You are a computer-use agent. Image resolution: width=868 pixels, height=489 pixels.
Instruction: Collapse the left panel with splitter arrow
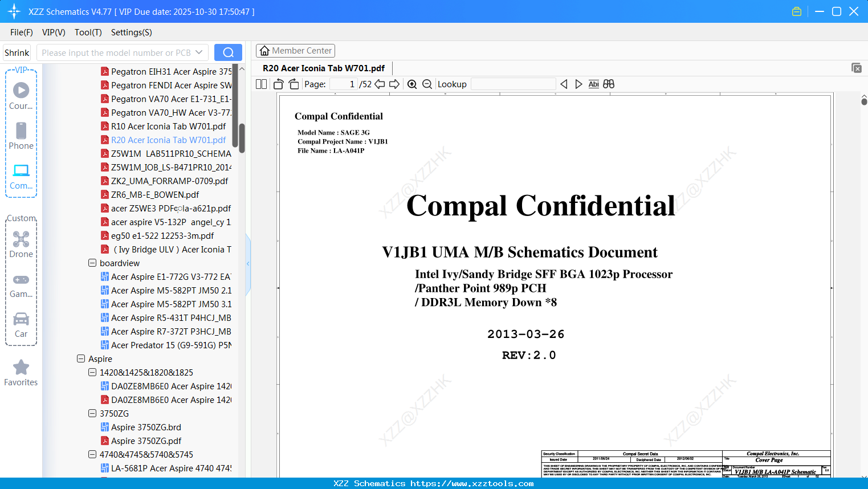(x=248, y=263)
